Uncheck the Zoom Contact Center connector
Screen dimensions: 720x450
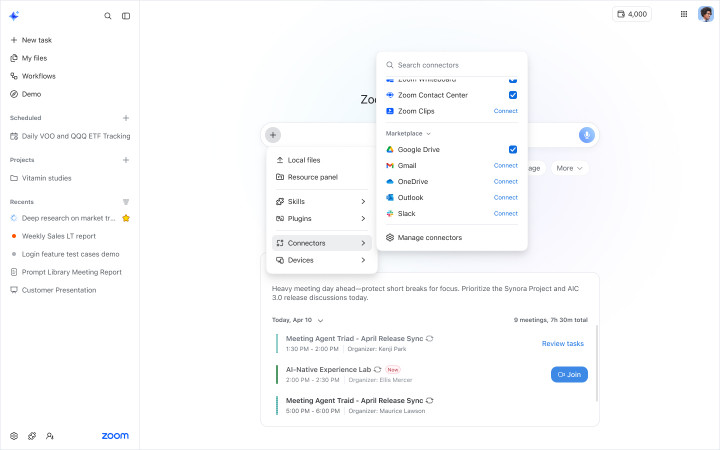tap(513, 95)
